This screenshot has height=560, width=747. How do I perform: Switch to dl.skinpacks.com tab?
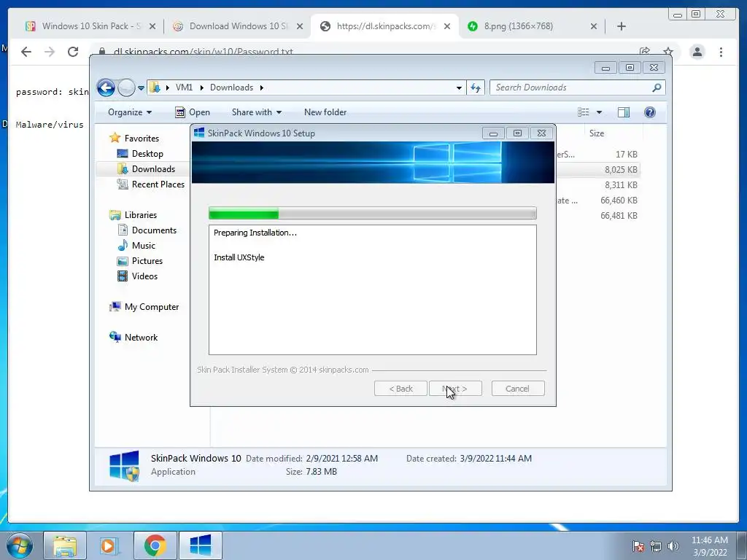tap(385, 26)
